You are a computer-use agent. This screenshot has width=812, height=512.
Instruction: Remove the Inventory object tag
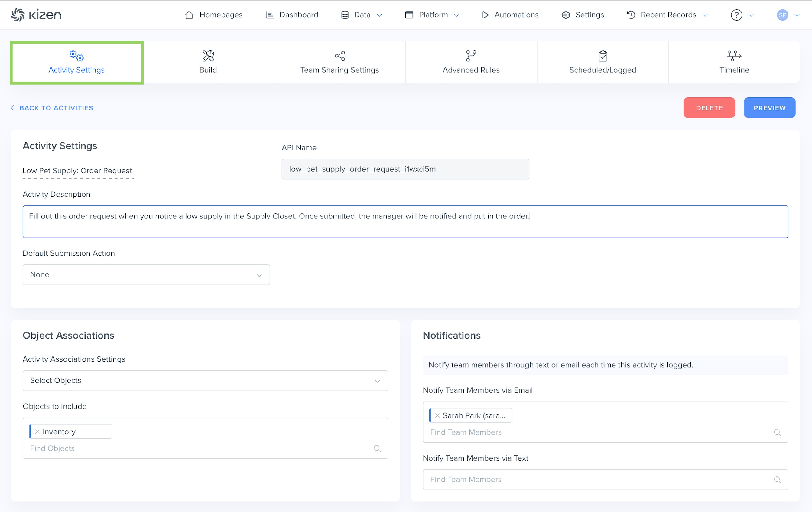(x=37, y=432)
